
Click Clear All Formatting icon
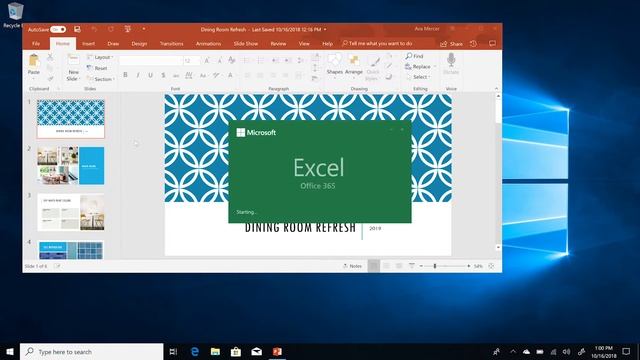(x=232, y=60)
